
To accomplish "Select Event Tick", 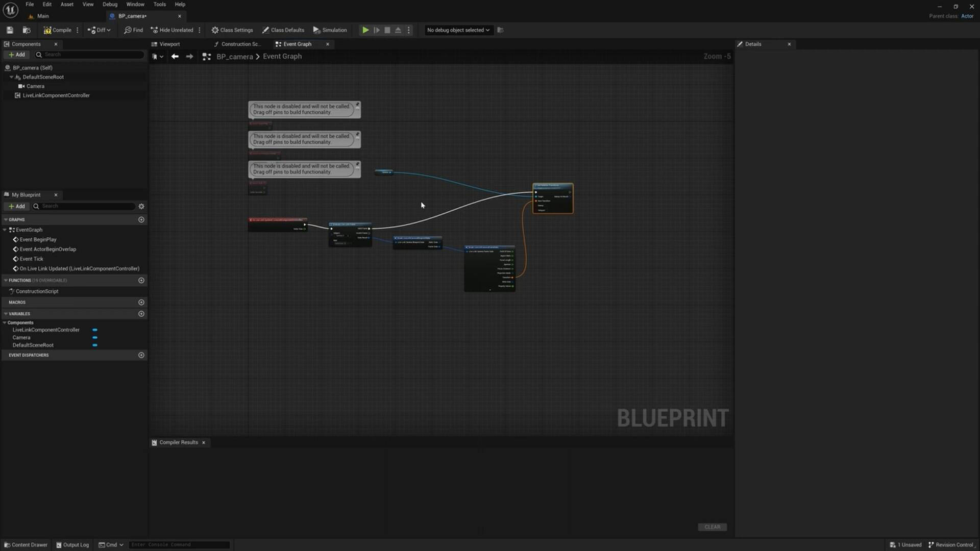I will (x=31, y=259).
